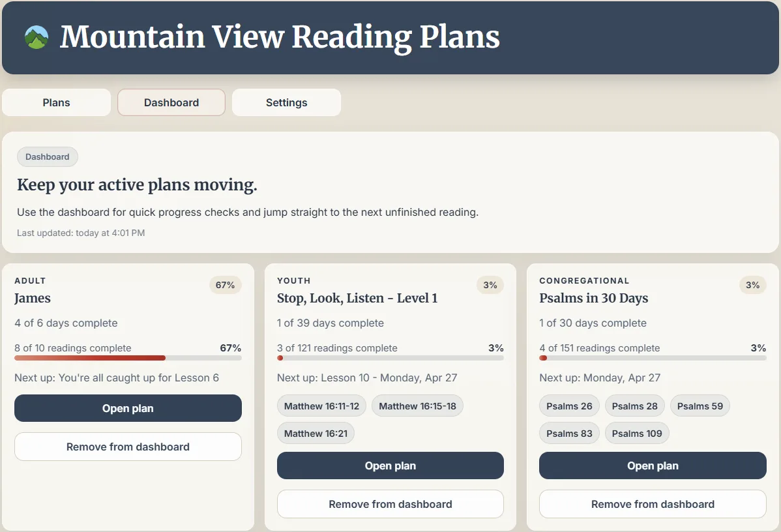Select the Matthew 16:15-18 reading chip

click(417, 406)
